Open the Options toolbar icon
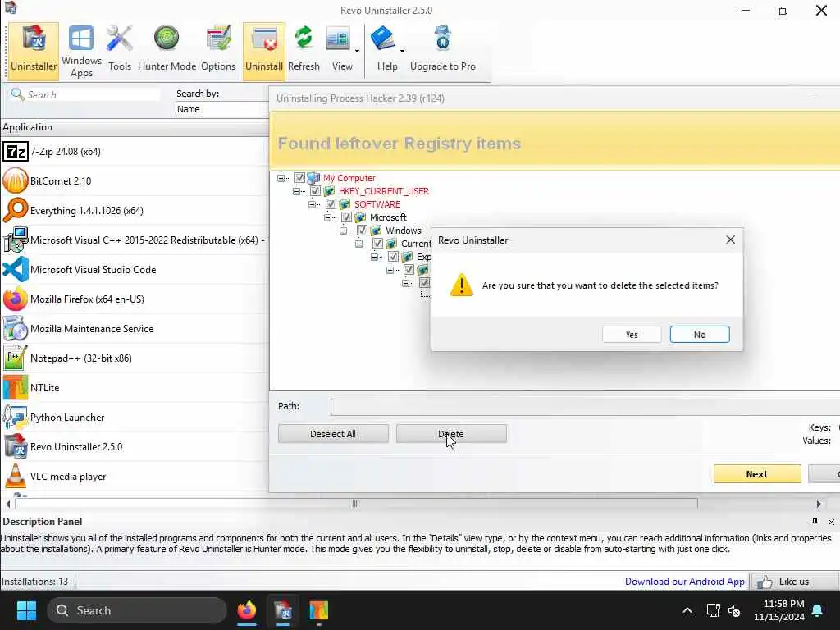Viewport: 840px width, 630px height. [x=218, y=50]
